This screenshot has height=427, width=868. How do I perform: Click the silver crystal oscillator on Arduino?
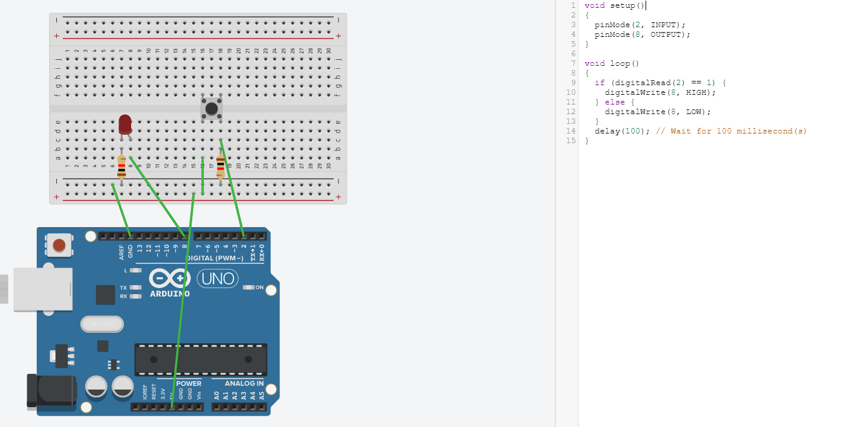tap(102, 324)
